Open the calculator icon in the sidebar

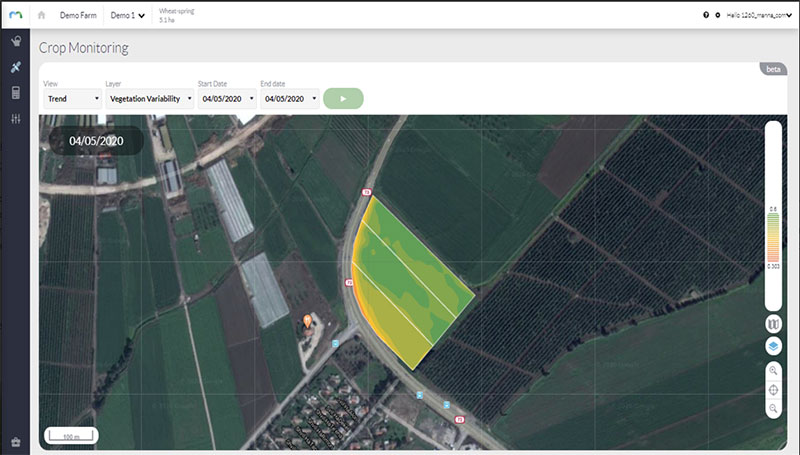[x=15, y=93]
